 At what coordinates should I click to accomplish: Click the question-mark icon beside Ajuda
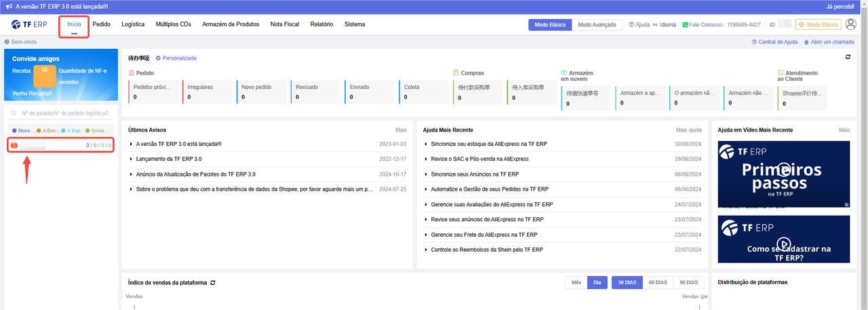coord(631,24)
